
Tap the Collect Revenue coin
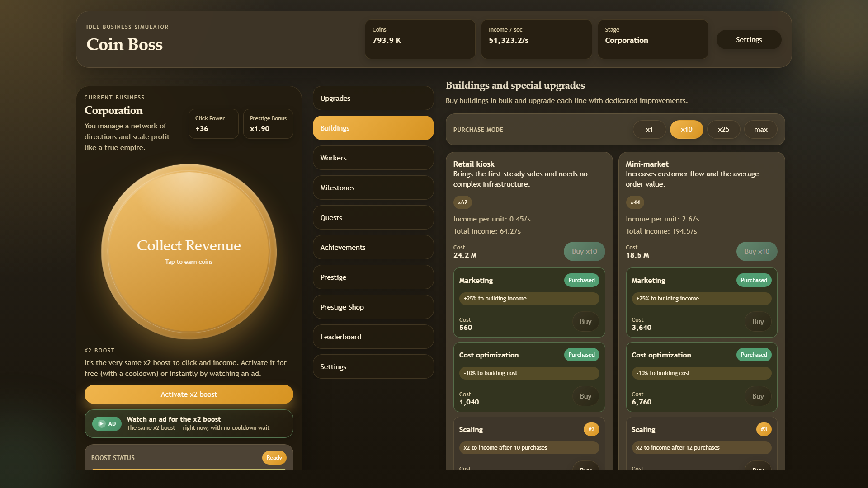point(189,252)
